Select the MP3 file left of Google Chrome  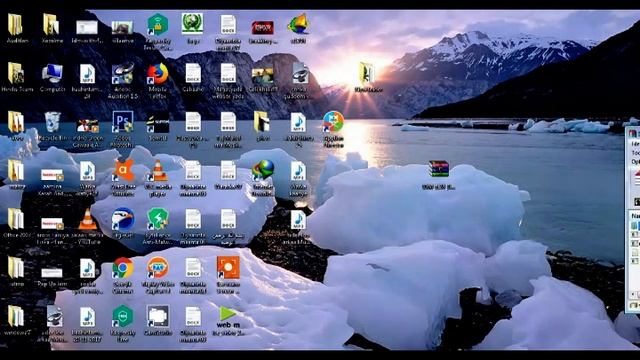pos(87,268)
